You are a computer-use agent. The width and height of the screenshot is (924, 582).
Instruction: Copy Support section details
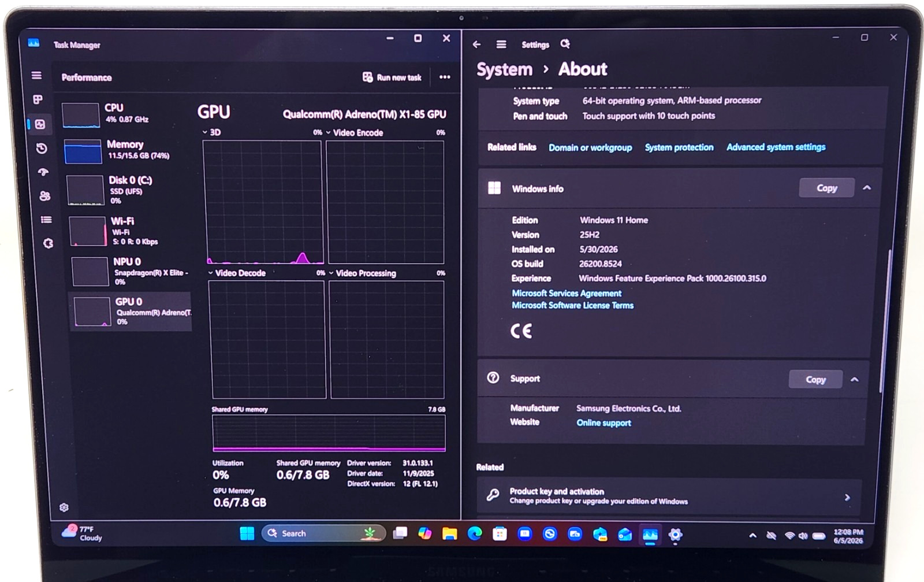(x=815, y=380)
